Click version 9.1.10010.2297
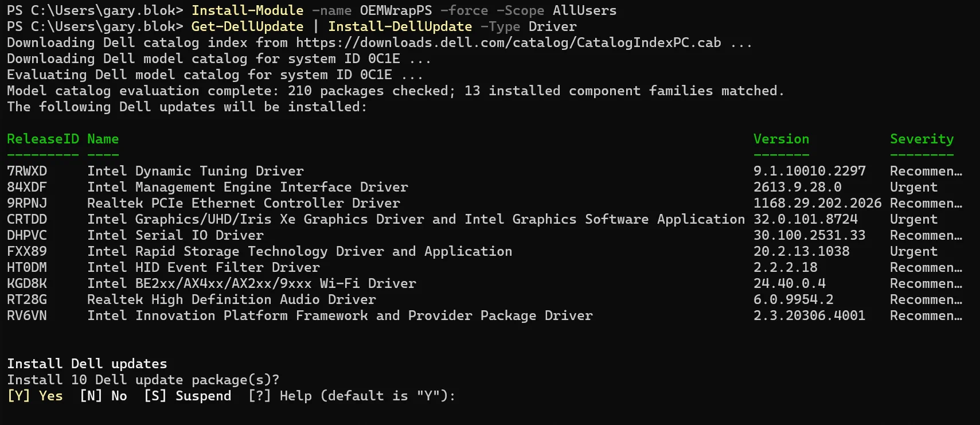Screen dimensions: 980x425 (x=810, y=171)
